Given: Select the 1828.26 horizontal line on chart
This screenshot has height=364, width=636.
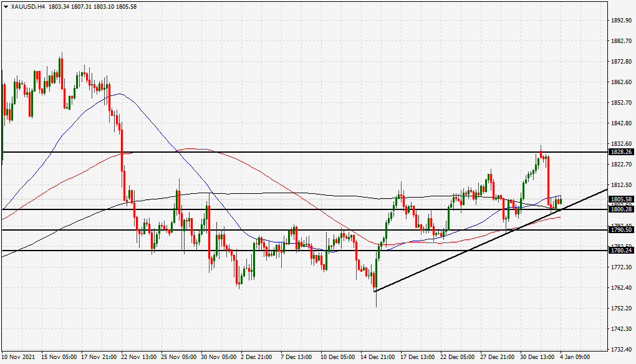Looking at the screenshot, I should [304, 152].
